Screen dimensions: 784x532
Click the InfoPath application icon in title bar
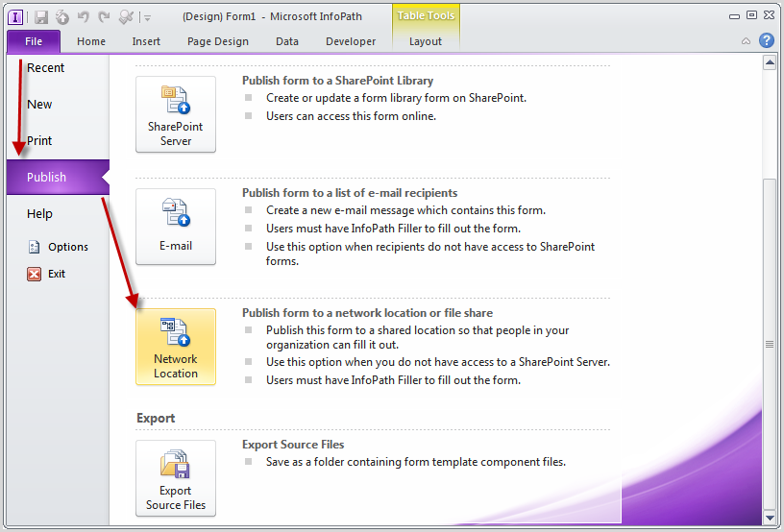coord(15,17)
